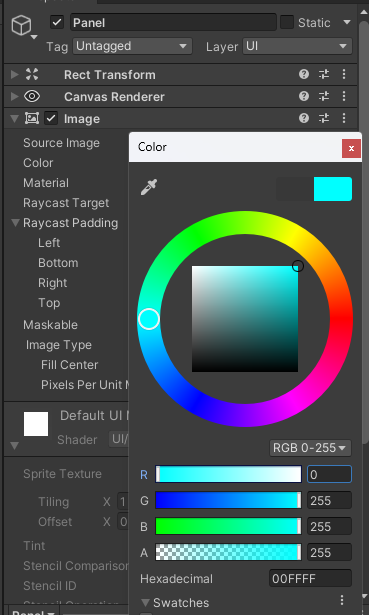Open help for Canvas Renderer component
Image resolution: width=369 pixels, height=615 pixels.
[304, 96]
